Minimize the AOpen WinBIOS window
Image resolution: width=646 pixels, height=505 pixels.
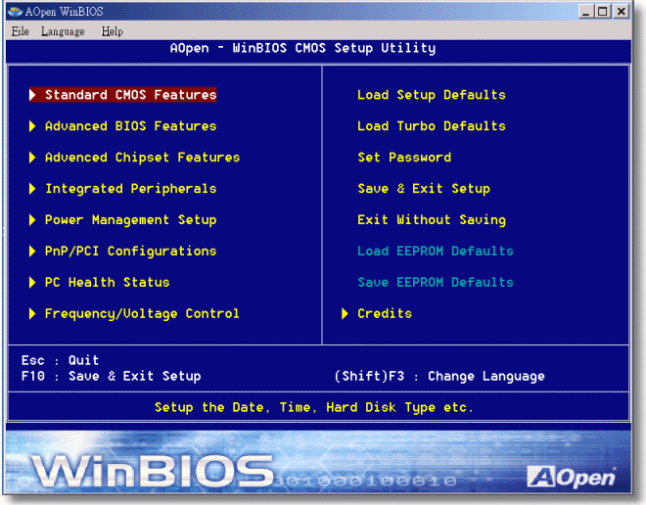tap(585, 11)
